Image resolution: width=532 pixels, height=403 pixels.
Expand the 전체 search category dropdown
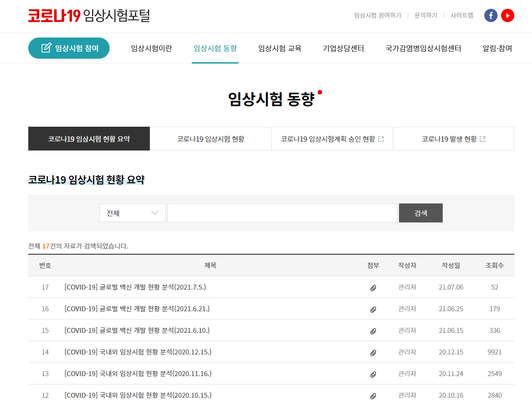tap(132, 213)
